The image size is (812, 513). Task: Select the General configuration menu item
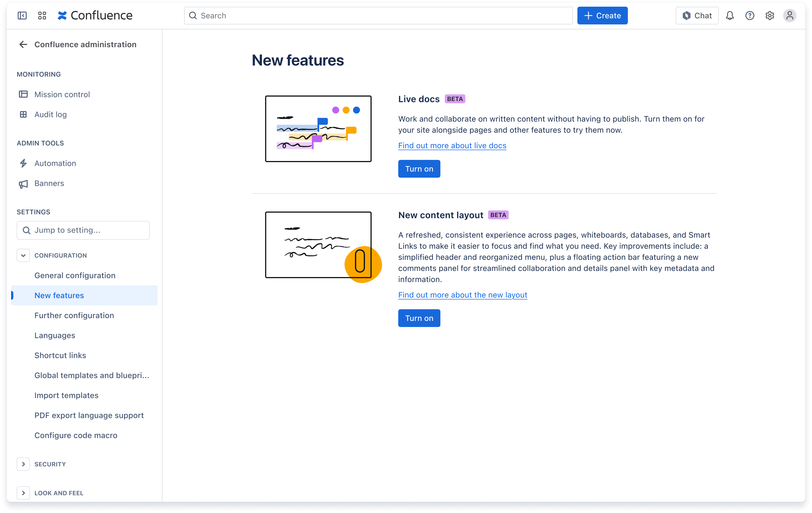[75, 275]
